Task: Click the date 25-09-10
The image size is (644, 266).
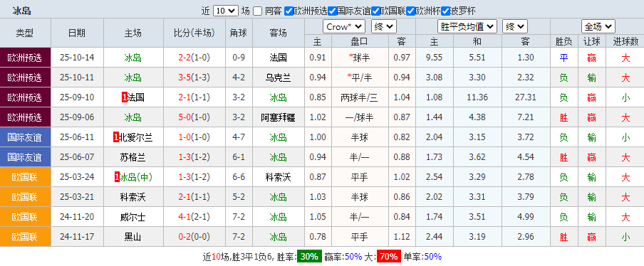Action: click(77, 97)
